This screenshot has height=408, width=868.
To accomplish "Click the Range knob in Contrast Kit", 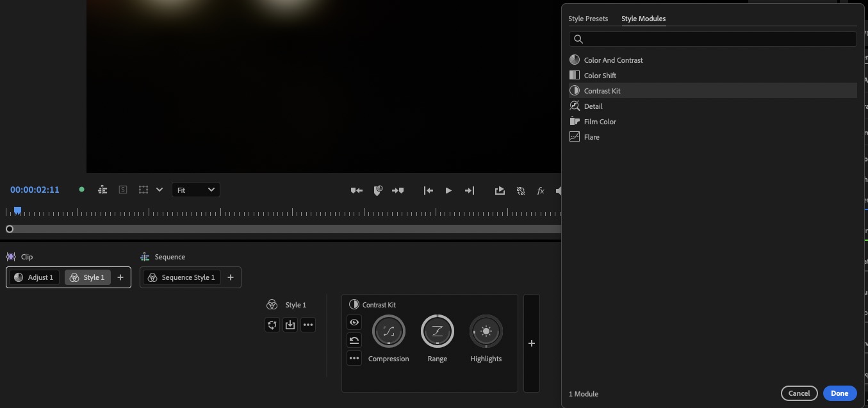I will [437, 330].
